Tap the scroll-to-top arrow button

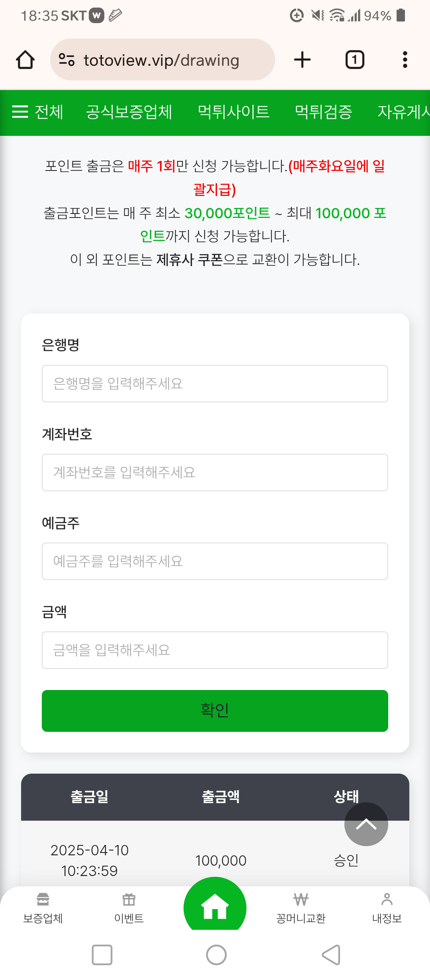pyautogui.click(x=366, y=824)
